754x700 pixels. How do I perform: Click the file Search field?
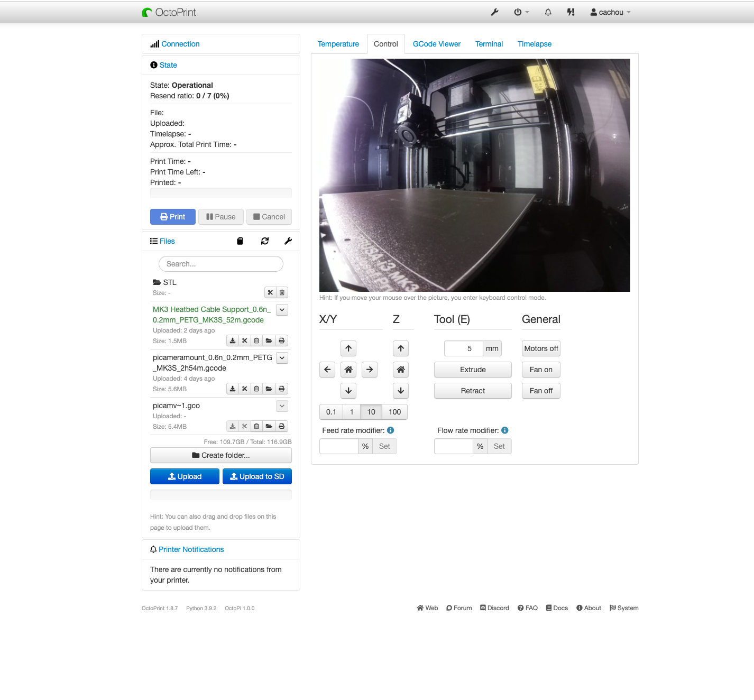tap(221, 264)
